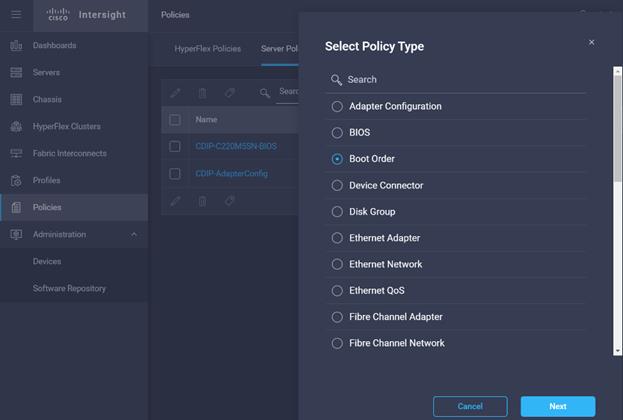Click the Name column header
Image resolution: width=623 pixels, height=420 pixels.
[206, 120]
